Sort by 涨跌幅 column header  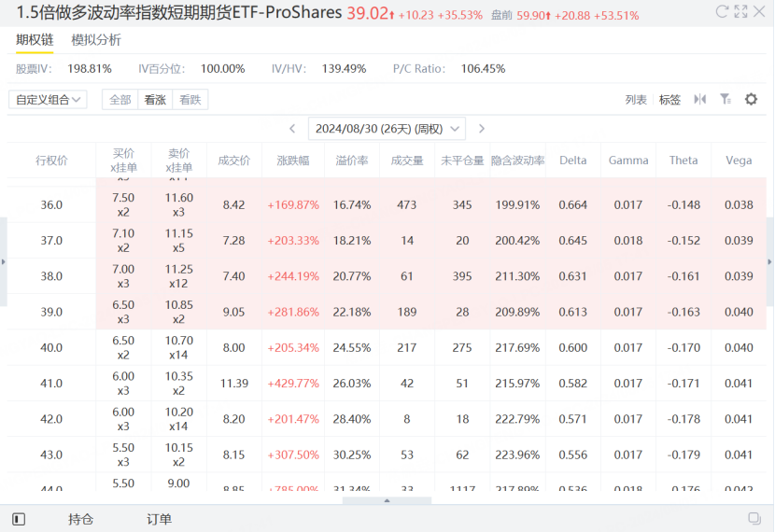pyautogui.click(x=293, y=161)
